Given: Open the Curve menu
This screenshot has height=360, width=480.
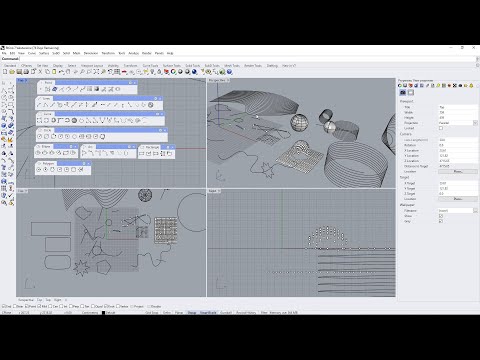Looking at the screenshot, I should pyautogui.click(x=32, y=53).
